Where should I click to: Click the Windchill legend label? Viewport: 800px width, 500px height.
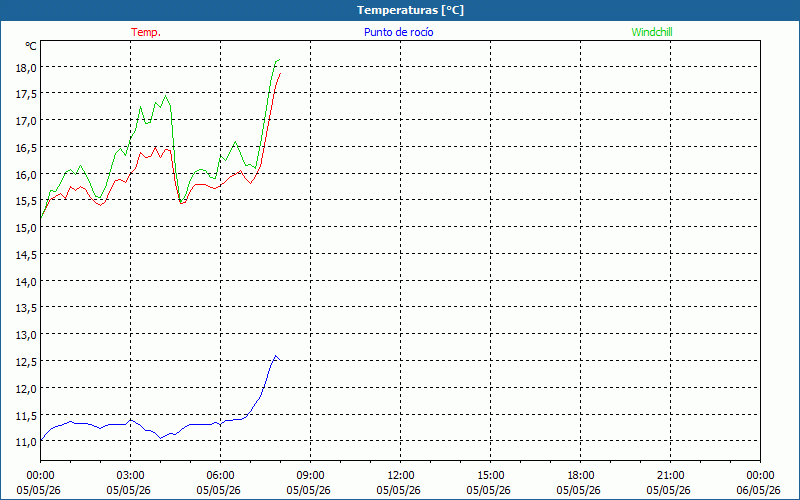coord(652,32)
